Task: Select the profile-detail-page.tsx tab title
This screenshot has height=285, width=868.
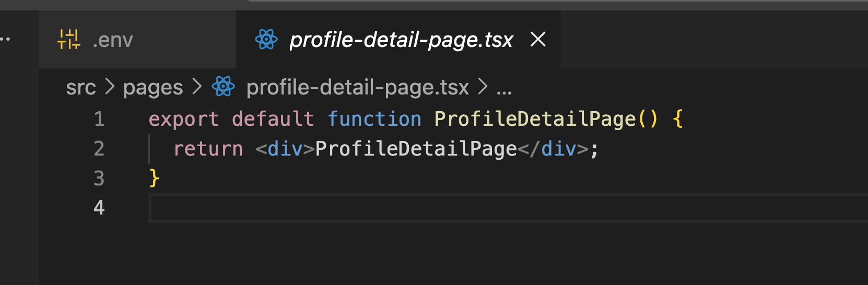Action: pos(401,40)
